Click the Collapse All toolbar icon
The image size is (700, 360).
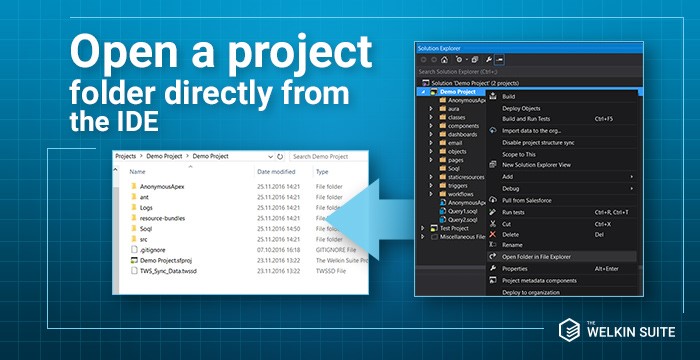coord(475,60)
